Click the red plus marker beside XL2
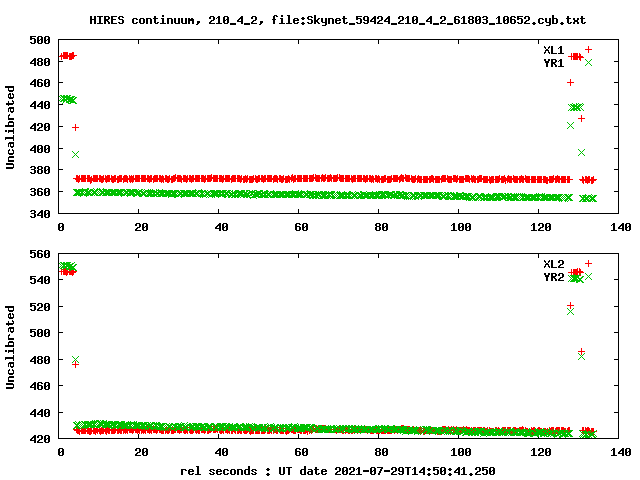640x480 pixels. (588, 263)
